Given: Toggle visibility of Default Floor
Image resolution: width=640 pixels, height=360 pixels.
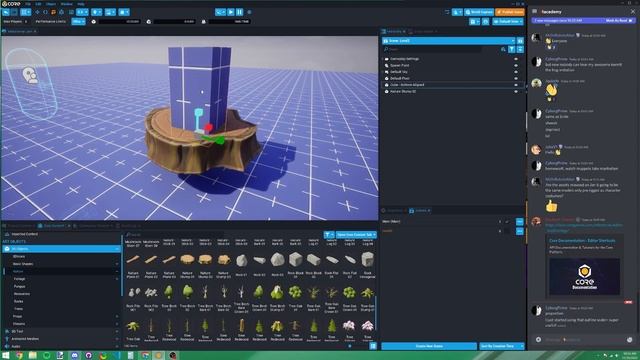Looking at the screenshot, I should point(516,78).
